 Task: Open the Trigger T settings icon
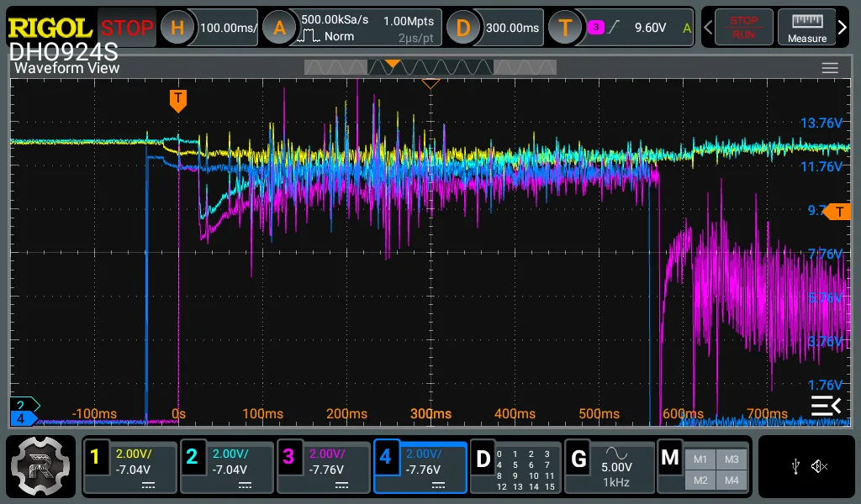[565, 28]
